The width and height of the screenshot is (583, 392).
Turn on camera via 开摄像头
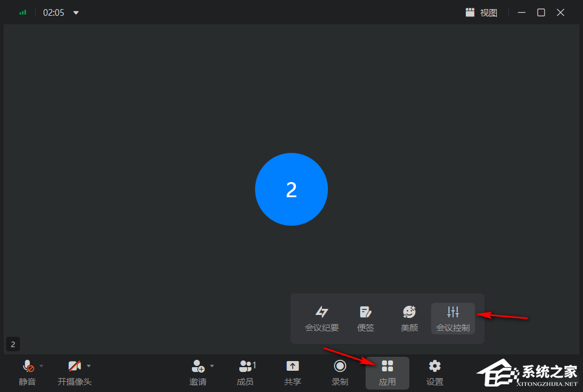[74, 373]
